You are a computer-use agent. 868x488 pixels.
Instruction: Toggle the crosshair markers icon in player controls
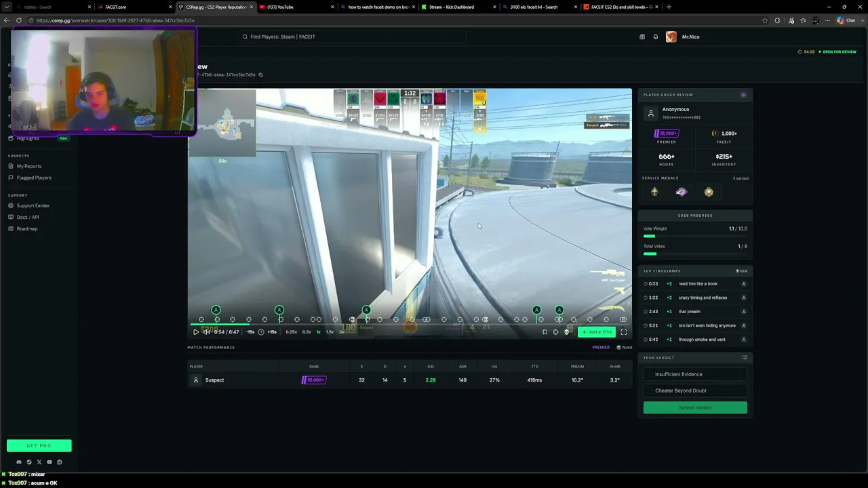(x=555, y=332)
